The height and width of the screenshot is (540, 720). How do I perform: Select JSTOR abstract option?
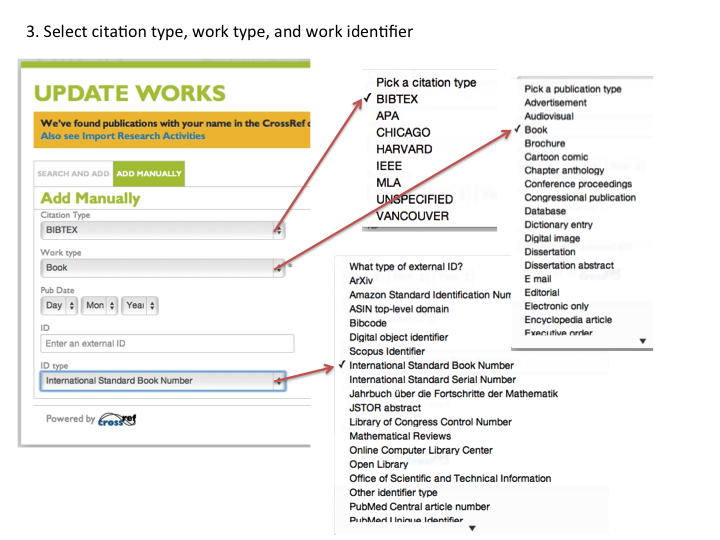pos(385,408)
